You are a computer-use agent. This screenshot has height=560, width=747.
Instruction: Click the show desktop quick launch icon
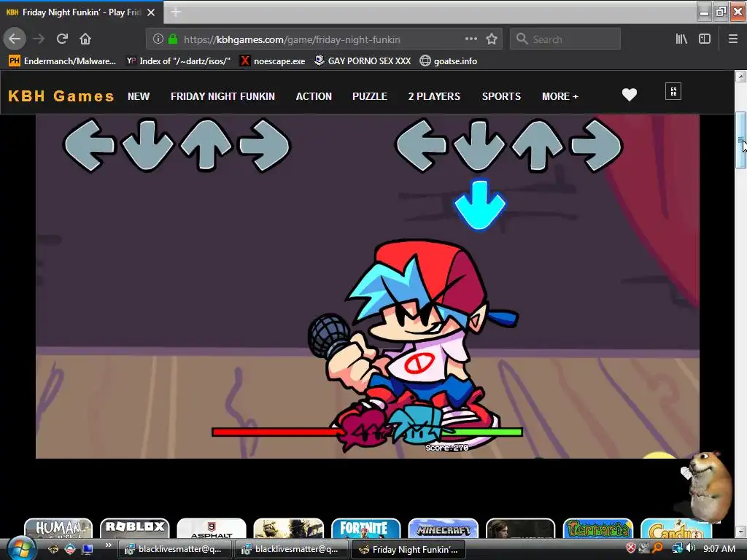(x=88, y=549)
